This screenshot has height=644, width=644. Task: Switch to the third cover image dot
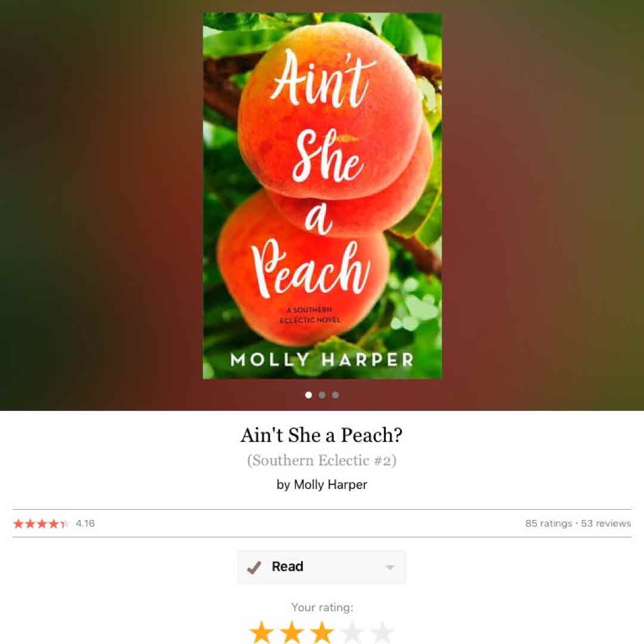pos(336,395)
